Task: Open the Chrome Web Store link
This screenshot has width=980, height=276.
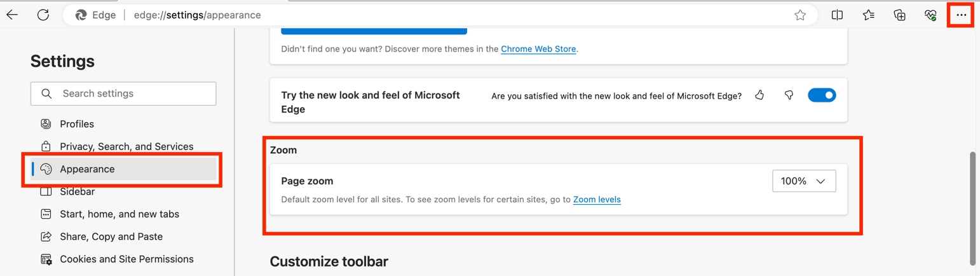Action: tap(538, 49)
